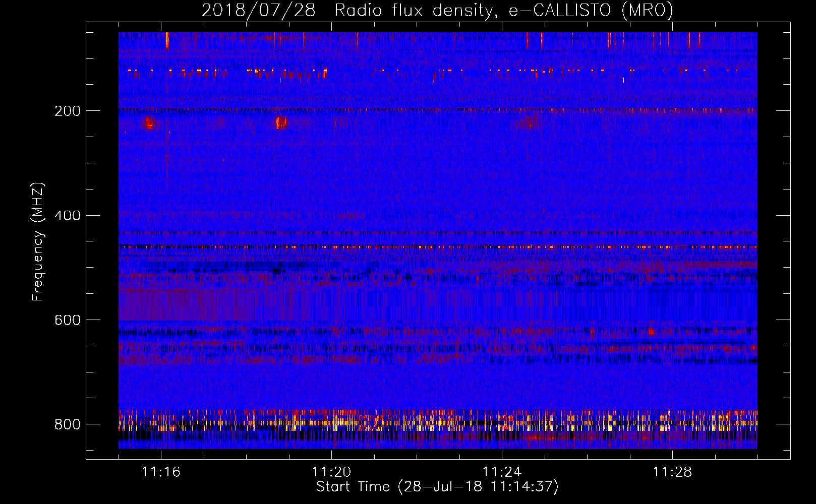Click the 11:20 time tick label
The height and width of the screenshot is (504, 816).
click(x=332, y=472)
